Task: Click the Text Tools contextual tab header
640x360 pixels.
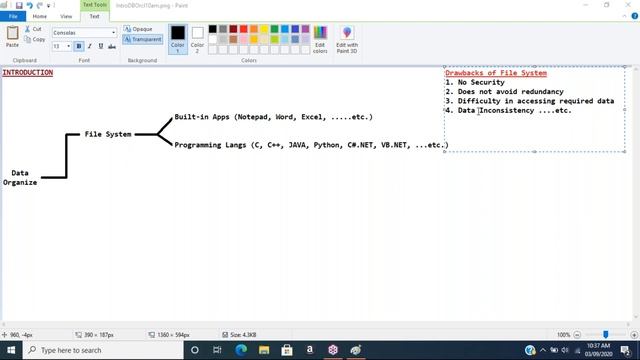Action: point(94,5)
